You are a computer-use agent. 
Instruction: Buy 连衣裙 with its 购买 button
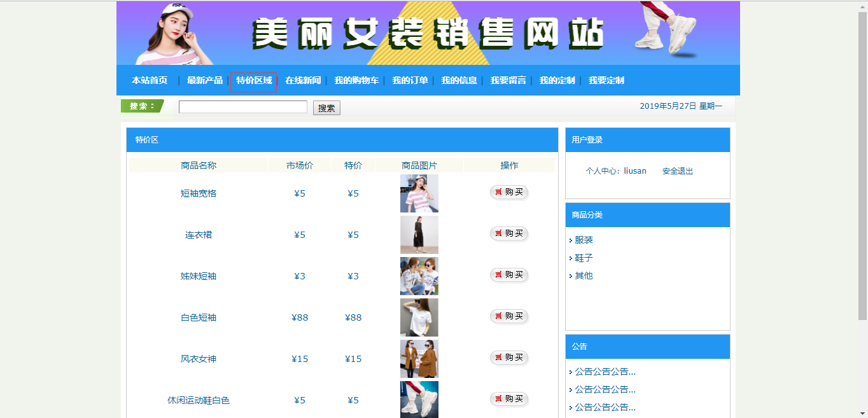pyautogui.click(x=509, y=233)
